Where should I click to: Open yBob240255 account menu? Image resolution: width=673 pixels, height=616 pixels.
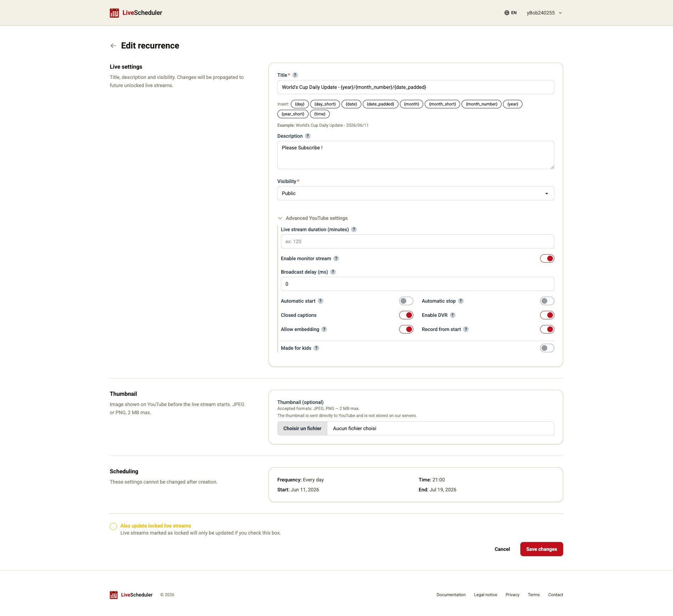coord(544,13)
